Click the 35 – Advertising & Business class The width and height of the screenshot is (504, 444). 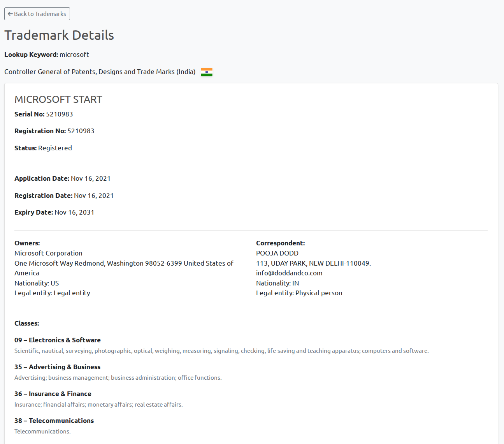(57, 367)
